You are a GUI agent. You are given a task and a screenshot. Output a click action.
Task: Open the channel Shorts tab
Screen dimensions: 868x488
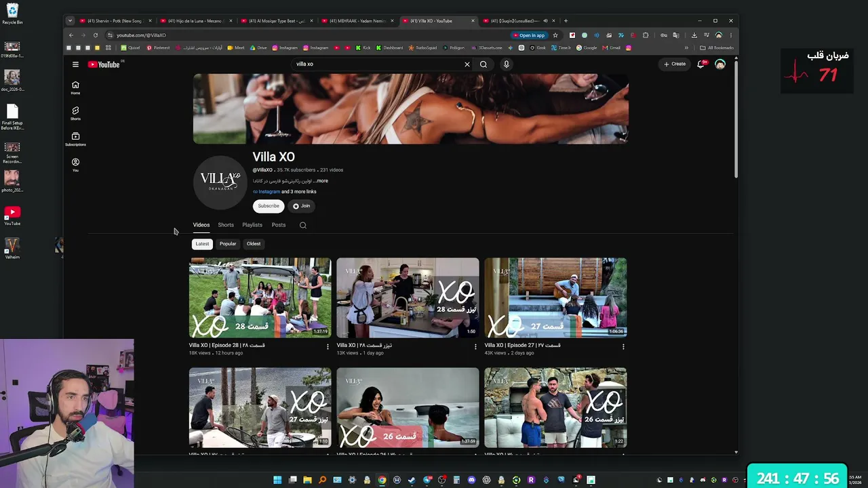[x=226, y=225]
